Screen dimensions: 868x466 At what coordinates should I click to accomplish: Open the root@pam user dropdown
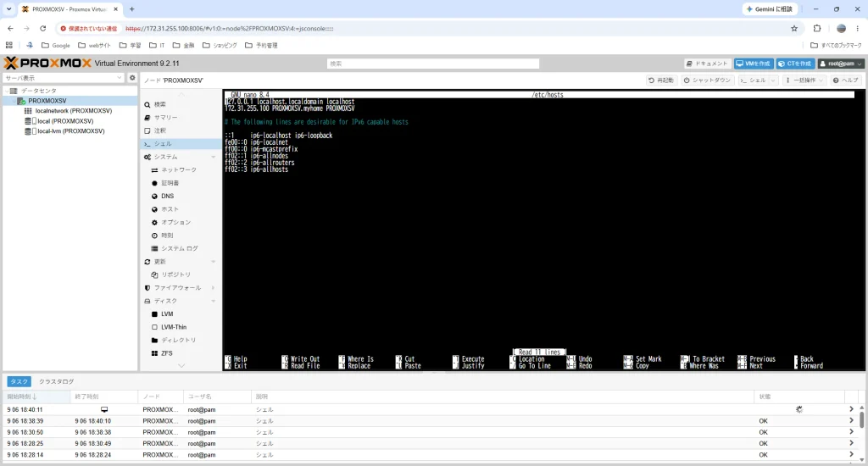[x=842, y=64]
